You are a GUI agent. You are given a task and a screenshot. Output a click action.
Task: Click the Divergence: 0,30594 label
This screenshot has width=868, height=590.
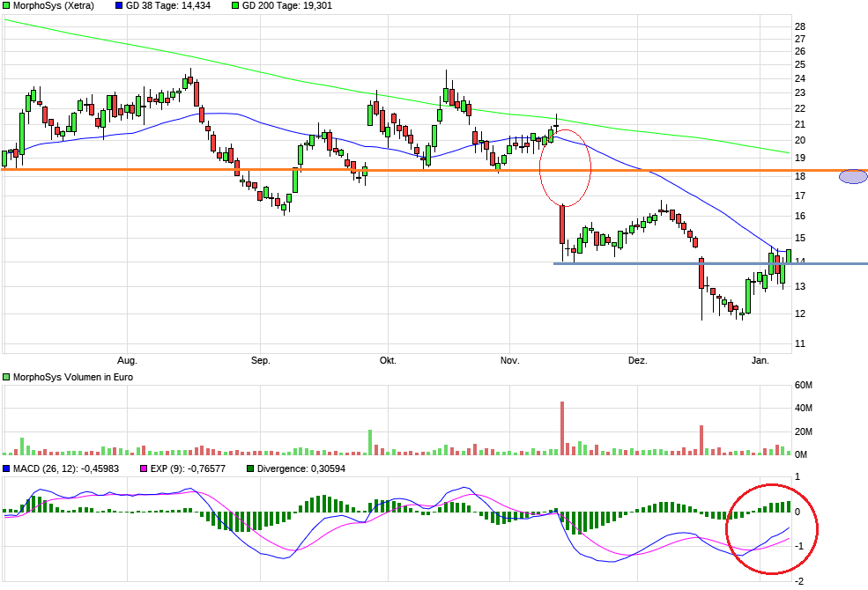coord(301,468)
